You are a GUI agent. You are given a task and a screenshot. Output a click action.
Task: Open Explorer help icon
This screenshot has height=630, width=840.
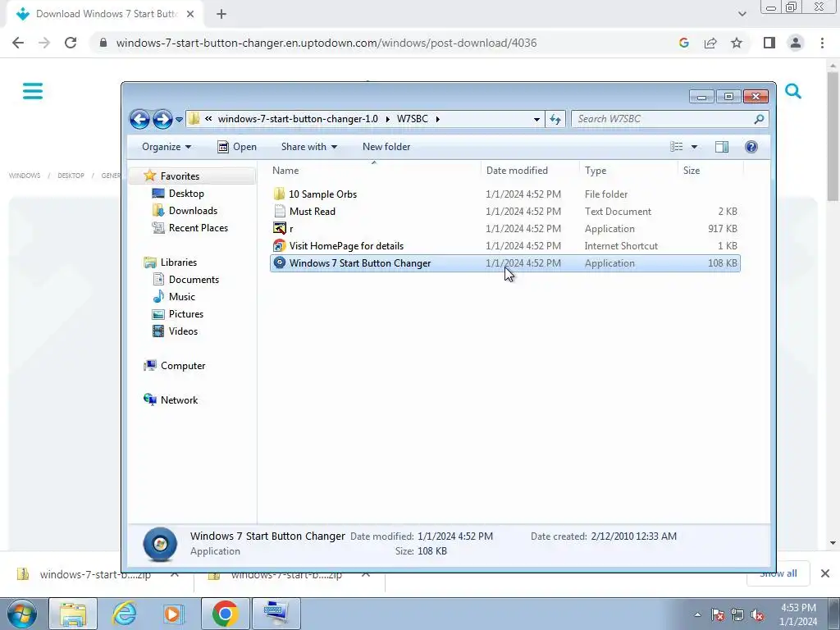[751, 147]
